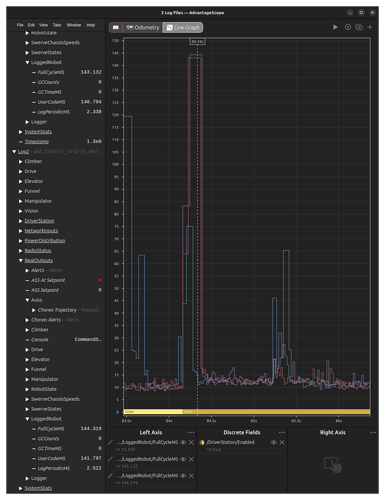Screen dimensions: 385x500
Task: Switch to the Odometry tab
Action: [x=143, y=27]
